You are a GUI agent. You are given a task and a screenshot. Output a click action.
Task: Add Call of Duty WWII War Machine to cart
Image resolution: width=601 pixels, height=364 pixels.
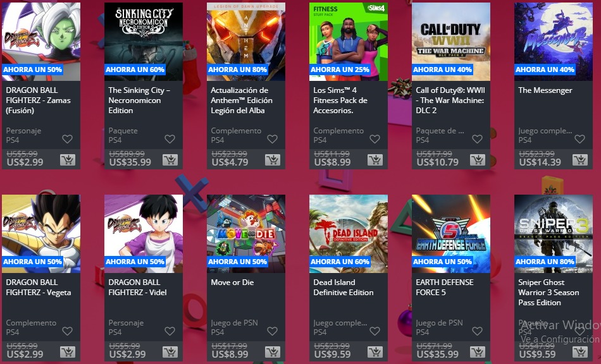tap(478, 160)
